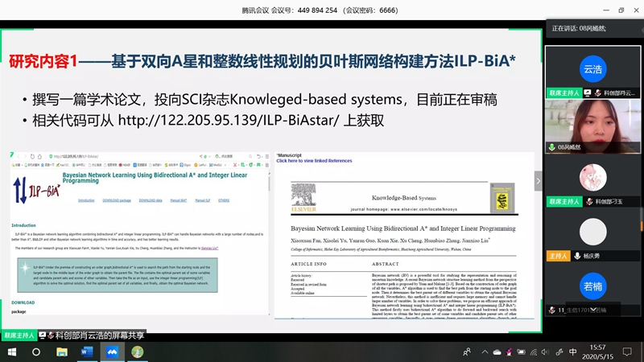Viewport: 644px width, 362px height.
Task: Switch the 中 input method indicator
Action: tap(573, 352)
